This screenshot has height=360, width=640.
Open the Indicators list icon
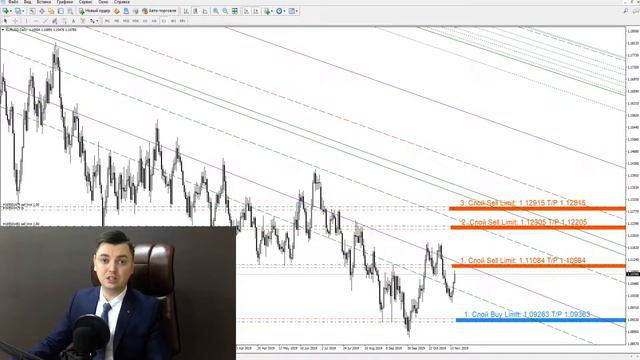[268, 11]
